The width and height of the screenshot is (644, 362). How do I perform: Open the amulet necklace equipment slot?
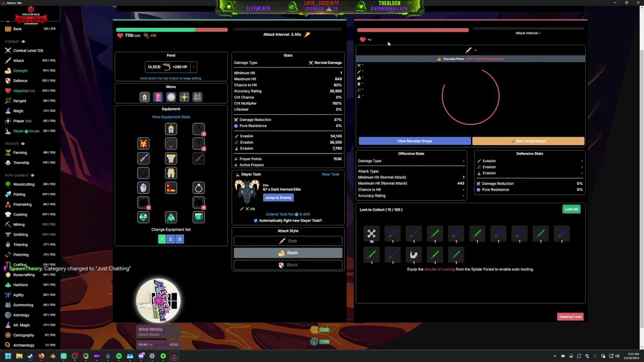click(171, 144)
